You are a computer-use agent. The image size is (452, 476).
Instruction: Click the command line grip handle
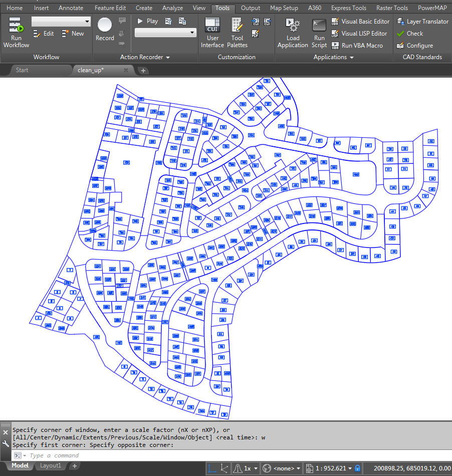(x=6, y=425)
